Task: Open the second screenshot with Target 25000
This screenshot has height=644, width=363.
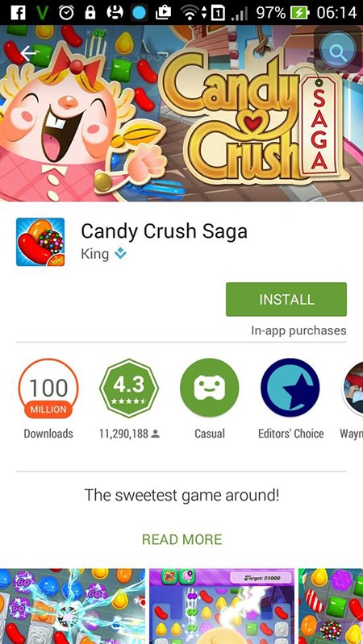Action: tap(222, 606)
